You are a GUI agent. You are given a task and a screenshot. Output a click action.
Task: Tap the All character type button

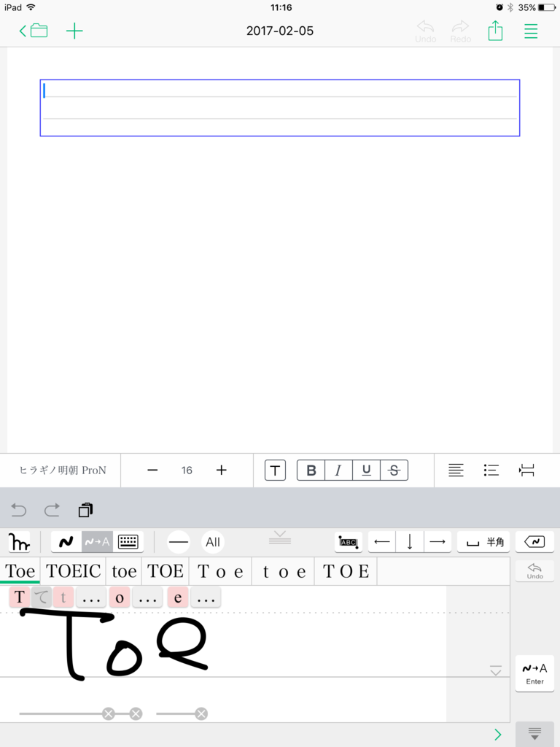tap(213, 542)
